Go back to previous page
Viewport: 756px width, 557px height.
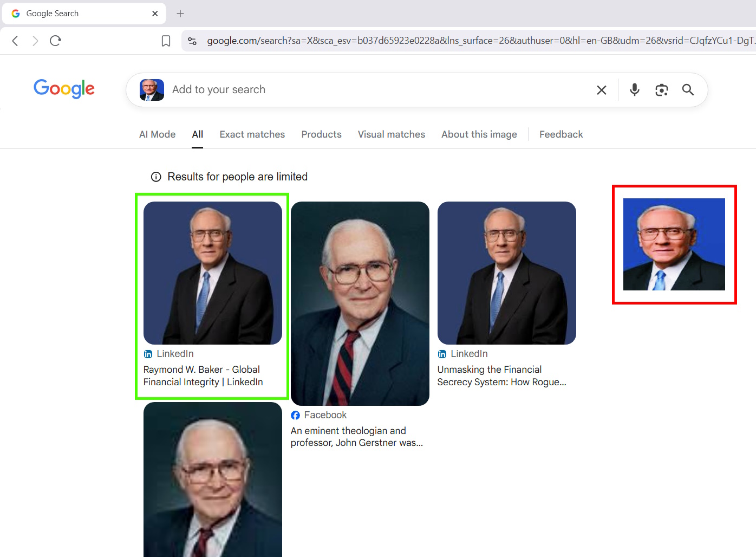[15, 41]
